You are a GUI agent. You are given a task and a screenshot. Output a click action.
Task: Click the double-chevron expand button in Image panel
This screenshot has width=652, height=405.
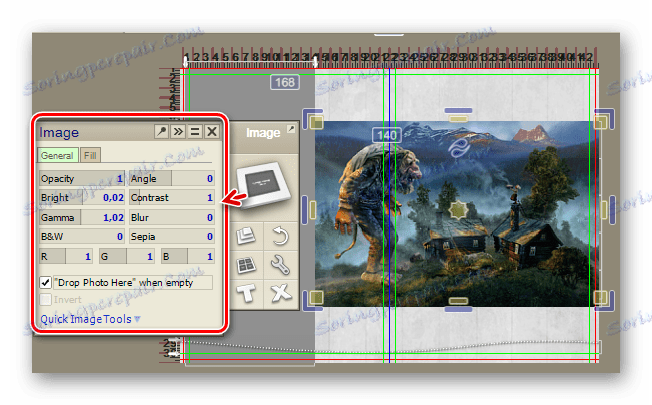(178, 132)
